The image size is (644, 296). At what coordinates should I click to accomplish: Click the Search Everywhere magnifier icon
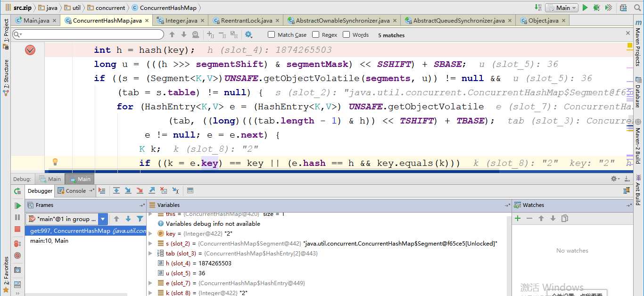click(638, 8)
